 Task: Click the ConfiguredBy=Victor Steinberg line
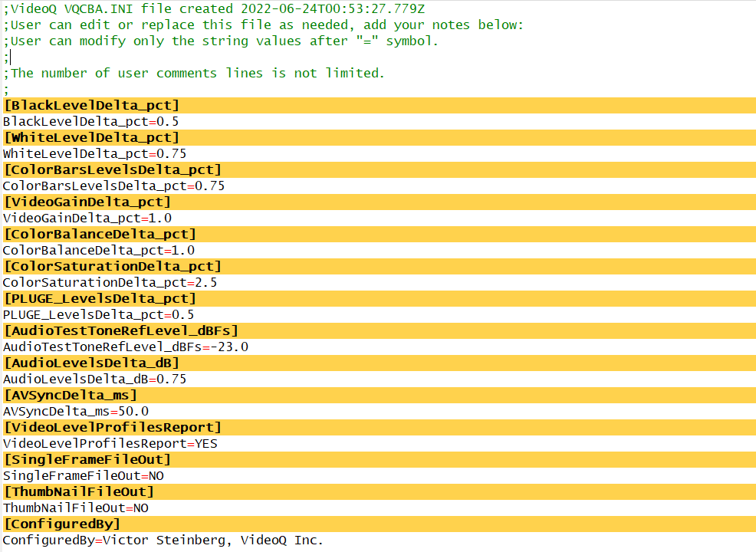pos(163,540)
